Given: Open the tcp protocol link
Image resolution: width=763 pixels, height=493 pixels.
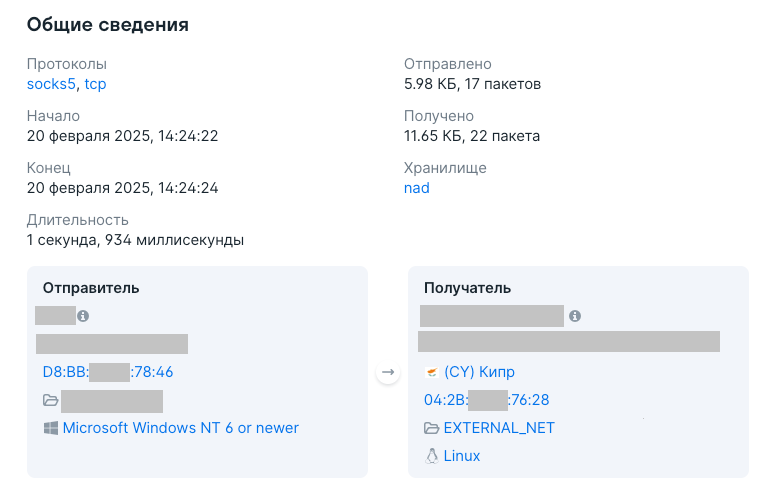Looking at the screenshot, I should click(x=95, y=84).
